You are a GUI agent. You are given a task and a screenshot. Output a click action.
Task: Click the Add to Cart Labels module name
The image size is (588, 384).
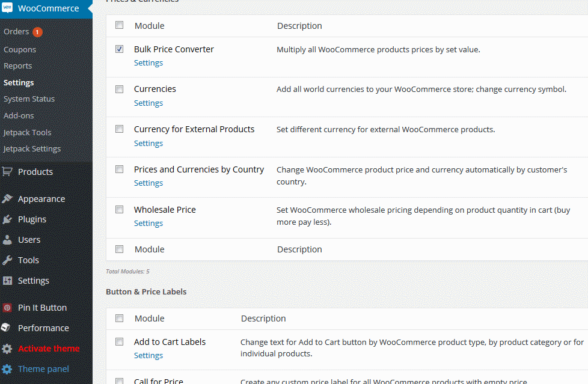point(170,342)
